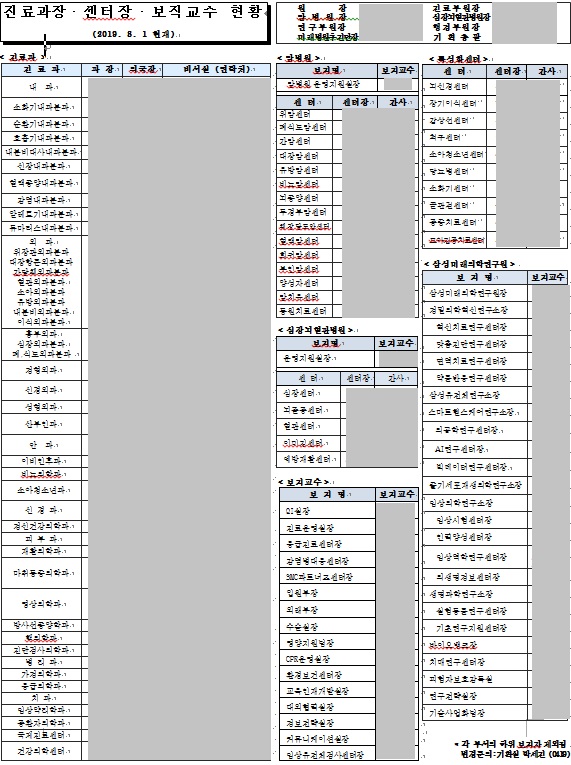Click the document title 진료과장·센터장·보직교수 현황

(133, 12)
